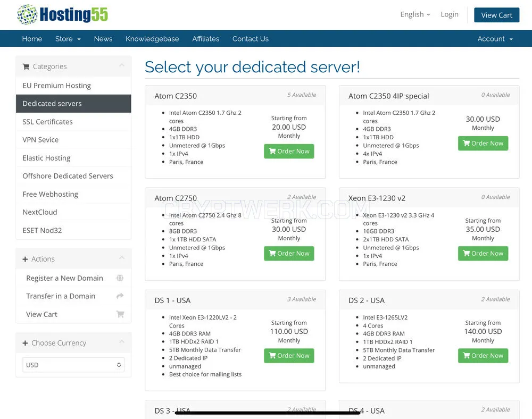Select Dedicated servers category
This screenshot has width=532, height=419.
73,103
